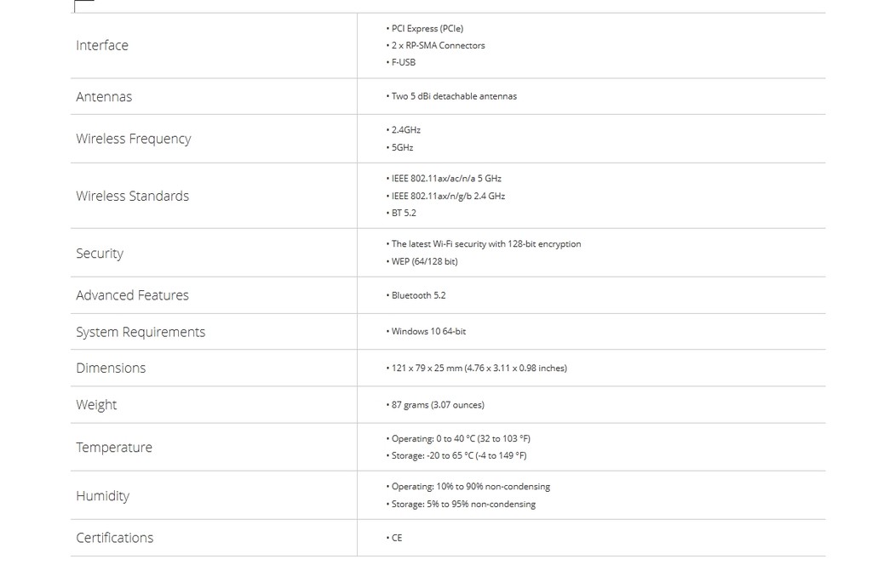This screenshot has width=872, height=588.
Task: Click the 2.4GHz frequency entry
Action: point(405,130)
